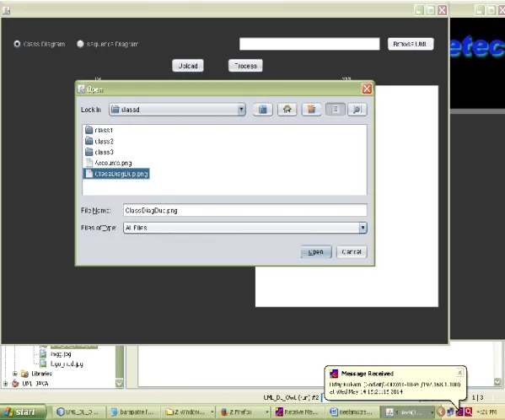Select the class2 folder
Viewport: 505px width, 420px height.
pos(99,141)
